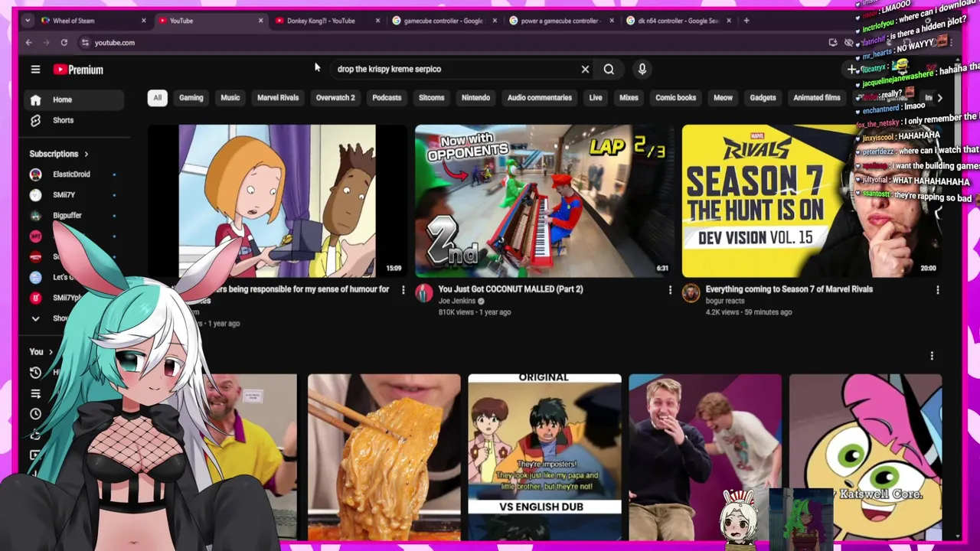The width and height of the screenshot is (980, 551).
Task: Open You Just Got COCONUT MALLED title
Action: click(511, 289)
